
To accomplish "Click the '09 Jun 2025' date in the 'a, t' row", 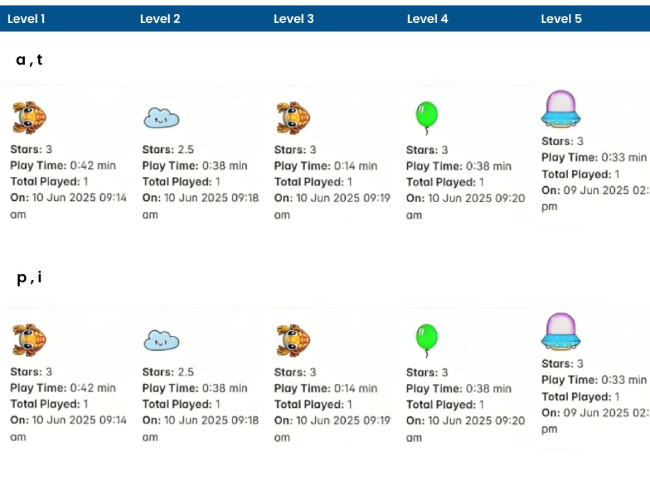I will pos(602,190).
